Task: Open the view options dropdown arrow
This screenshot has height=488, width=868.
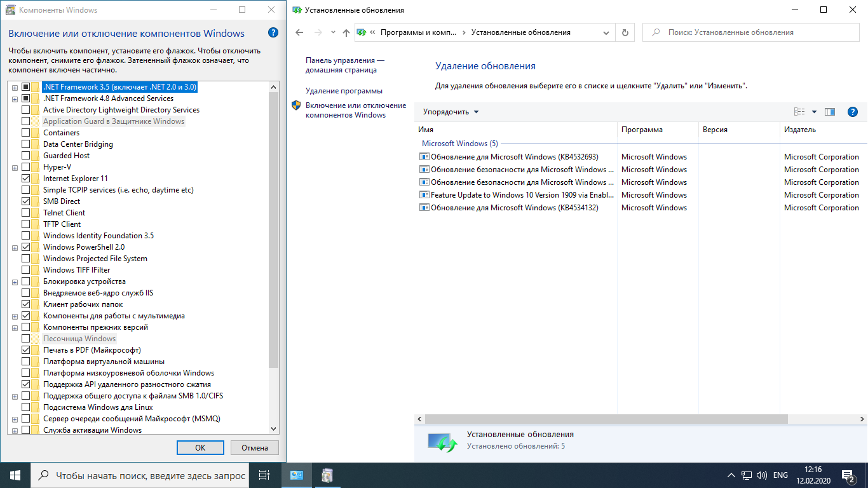Action: point(814,112)
